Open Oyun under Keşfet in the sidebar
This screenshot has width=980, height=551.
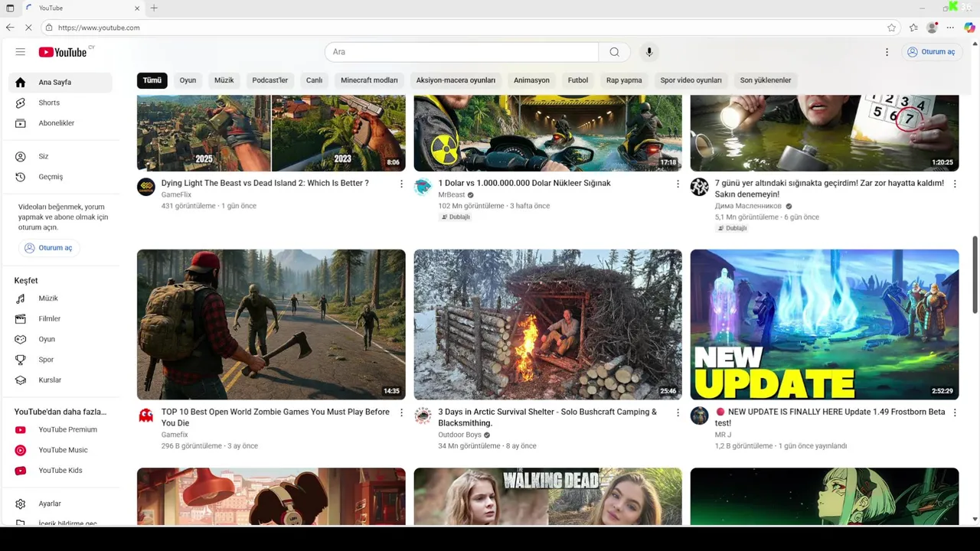[60, 339]
